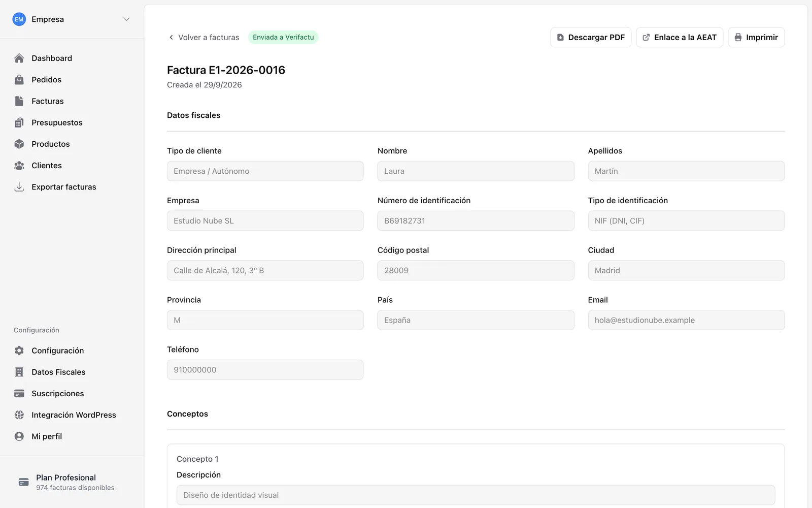Click the Productos box icon

point(19,144)
